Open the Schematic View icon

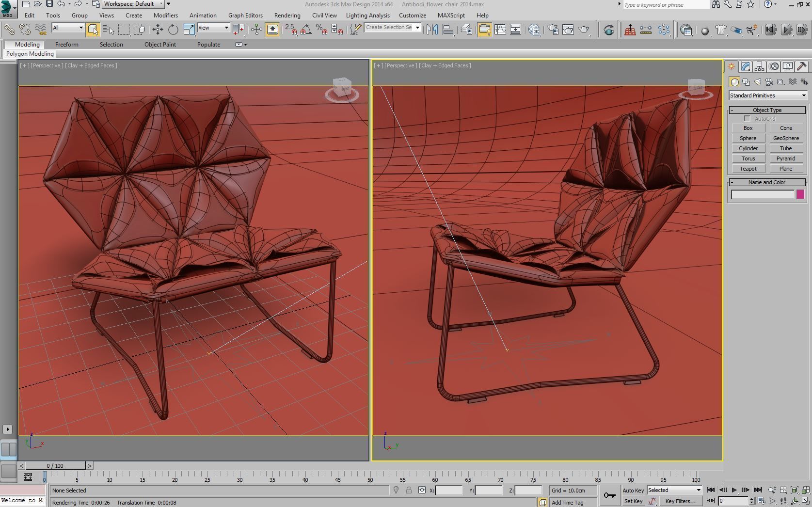tap(515, 30)
